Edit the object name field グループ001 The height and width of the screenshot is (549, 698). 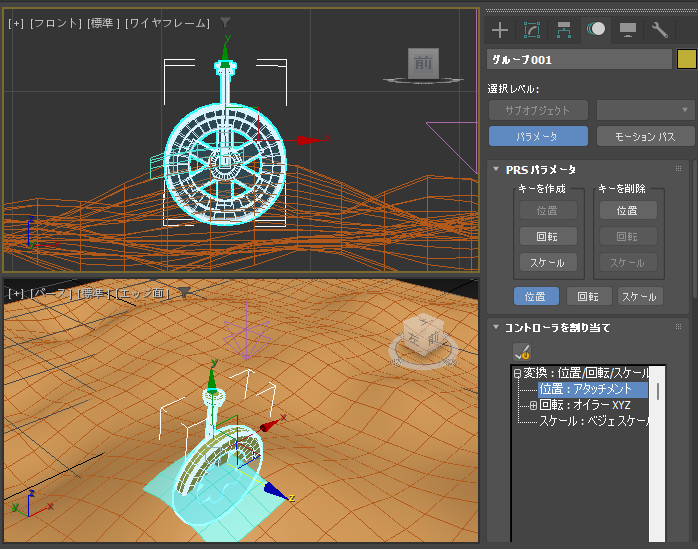[579, 59]
